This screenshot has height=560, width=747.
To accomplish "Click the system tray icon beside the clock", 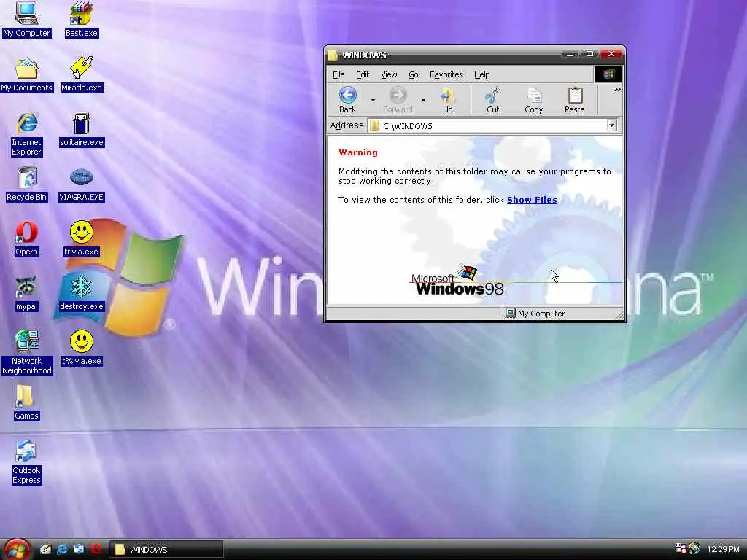I will (x=694, y=549).
